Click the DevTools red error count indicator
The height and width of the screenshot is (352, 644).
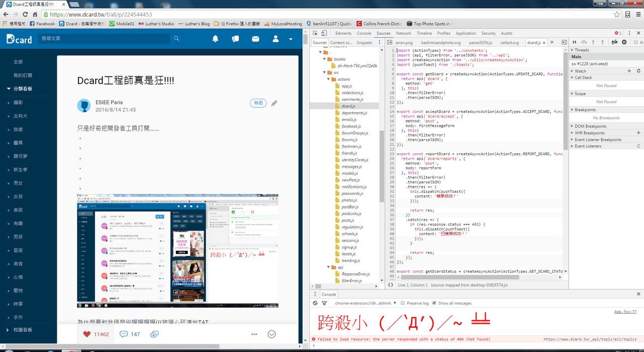pos(617,33)
